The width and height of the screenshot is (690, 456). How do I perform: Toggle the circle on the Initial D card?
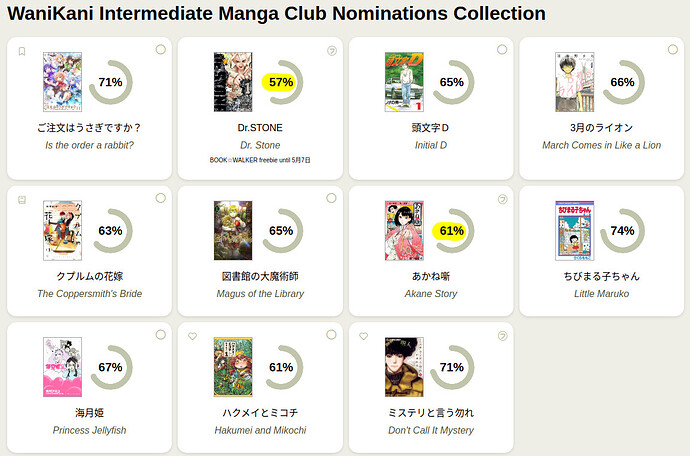(x=502, y=49)
